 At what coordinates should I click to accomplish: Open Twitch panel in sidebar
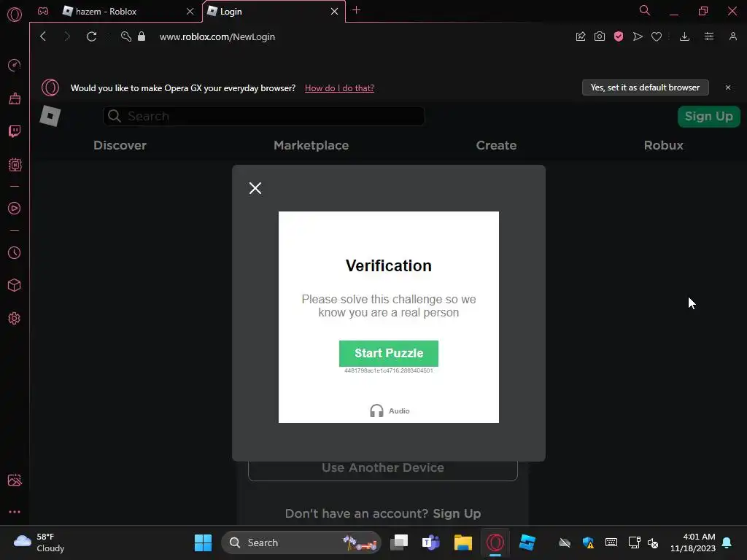[15, 131]
